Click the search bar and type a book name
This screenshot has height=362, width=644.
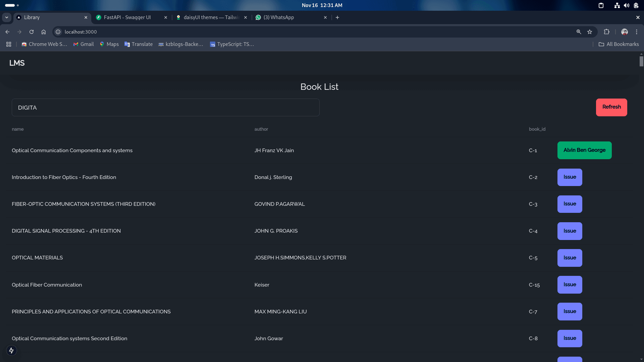coord(166,107)
